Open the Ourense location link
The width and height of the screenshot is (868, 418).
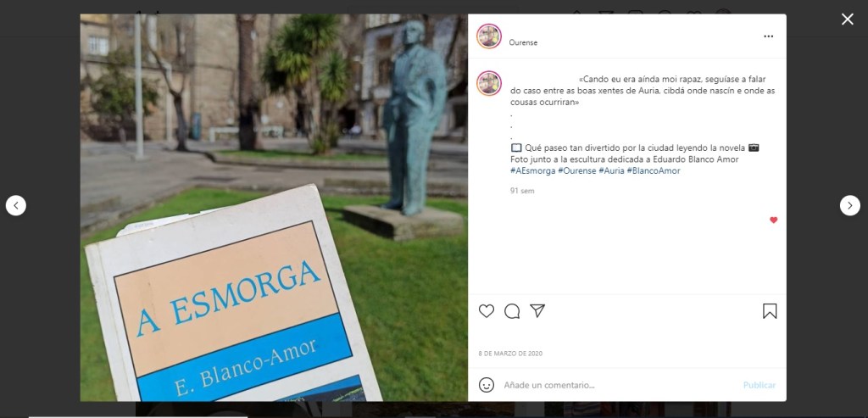tap(523, 42)
